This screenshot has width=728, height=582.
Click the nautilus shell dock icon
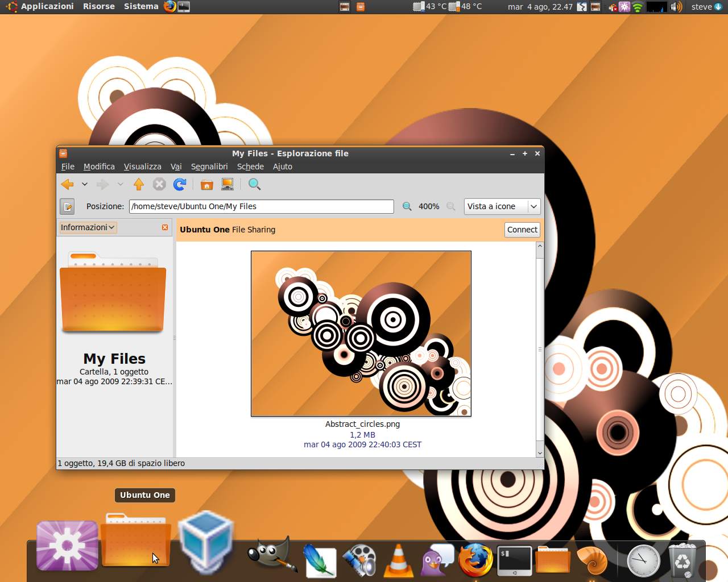tap(592, 560)
